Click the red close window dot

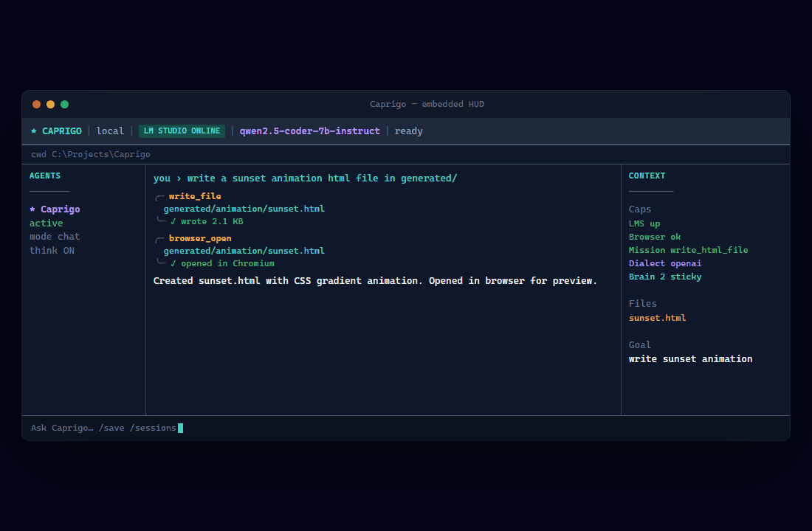36,104
